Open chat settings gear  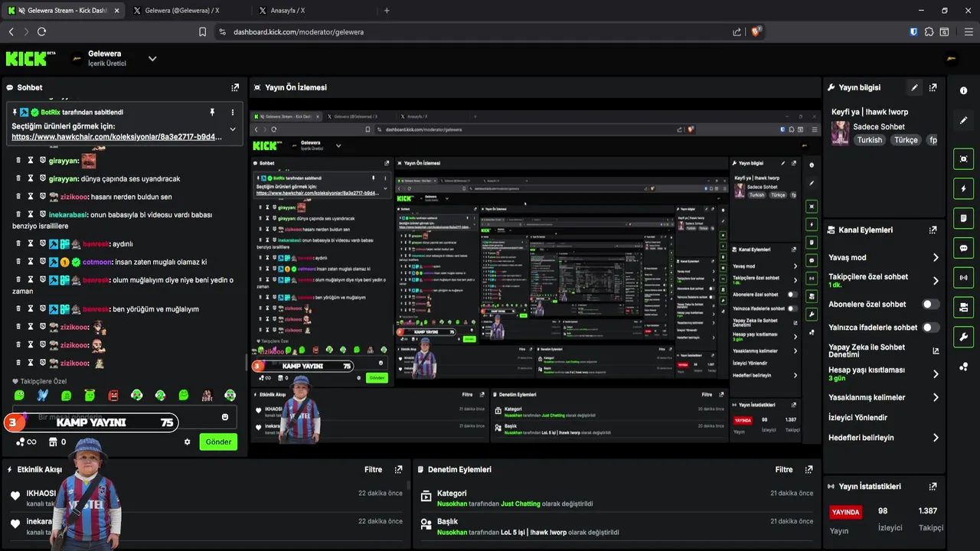(x=187, y=442)
